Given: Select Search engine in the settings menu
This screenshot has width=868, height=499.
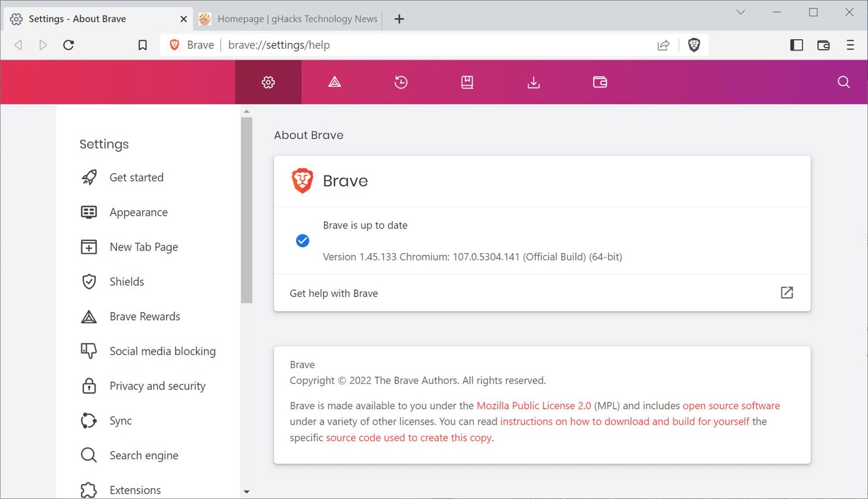Looking at the screenshot, I should 143,456.
